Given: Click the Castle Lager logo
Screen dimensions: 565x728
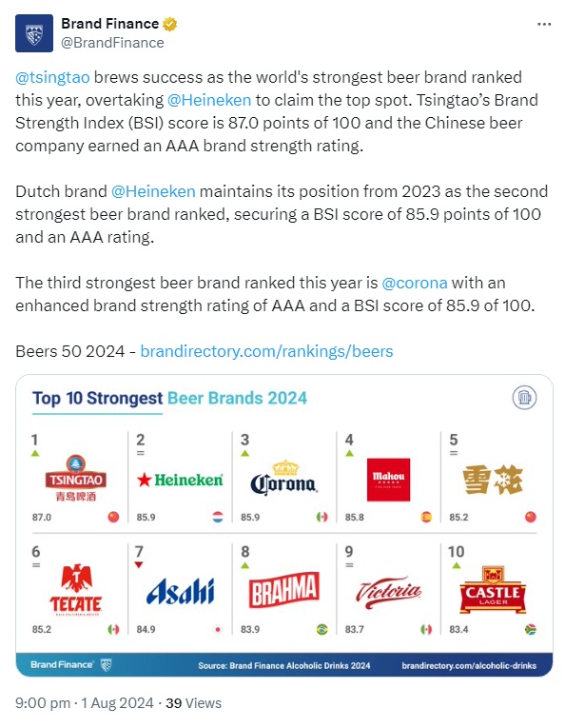Looking at the screenshot, I should click(x=493, y=590).
